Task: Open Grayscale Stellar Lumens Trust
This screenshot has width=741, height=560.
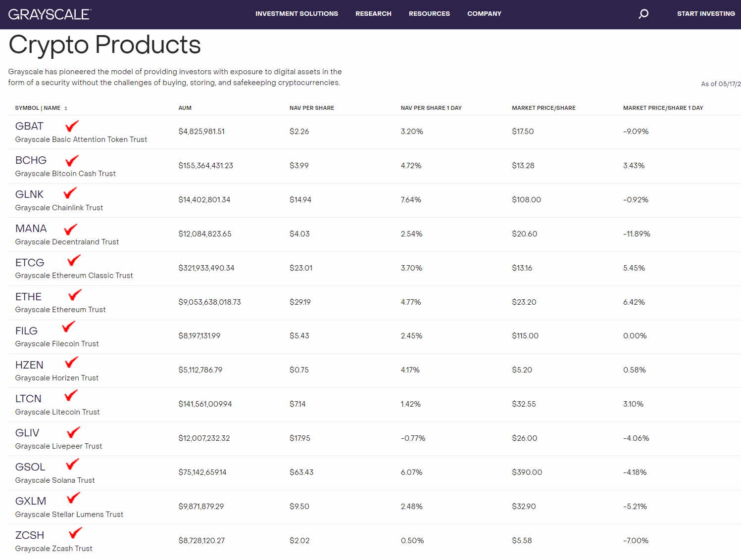Action: pyautogui.click(x=69, y=514)
